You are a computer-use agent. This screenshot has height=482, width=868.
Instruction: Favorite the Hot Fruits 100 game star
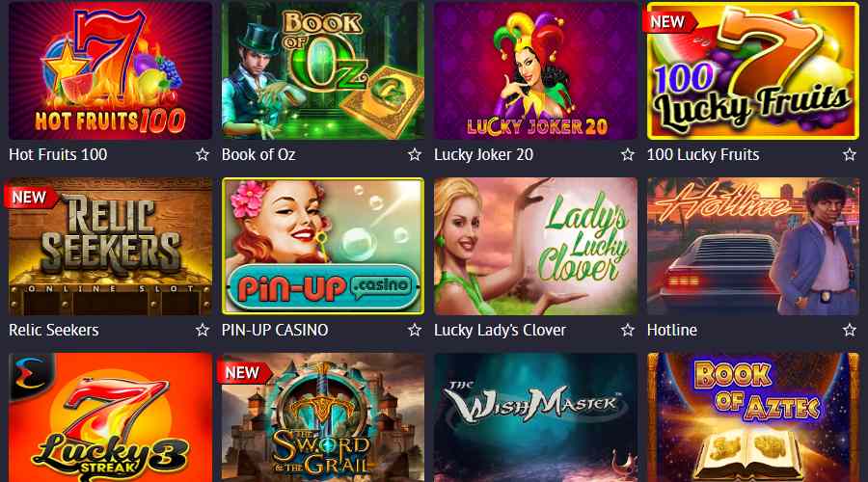click(x=203, y=154)
